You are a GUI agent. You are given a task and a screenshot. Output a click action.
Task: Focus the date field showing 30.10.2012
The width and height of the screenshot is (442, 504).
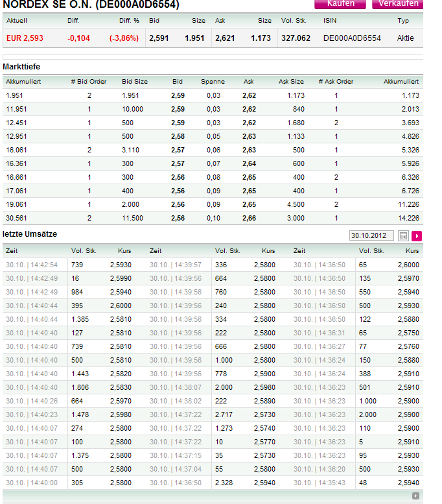[371, 235]
